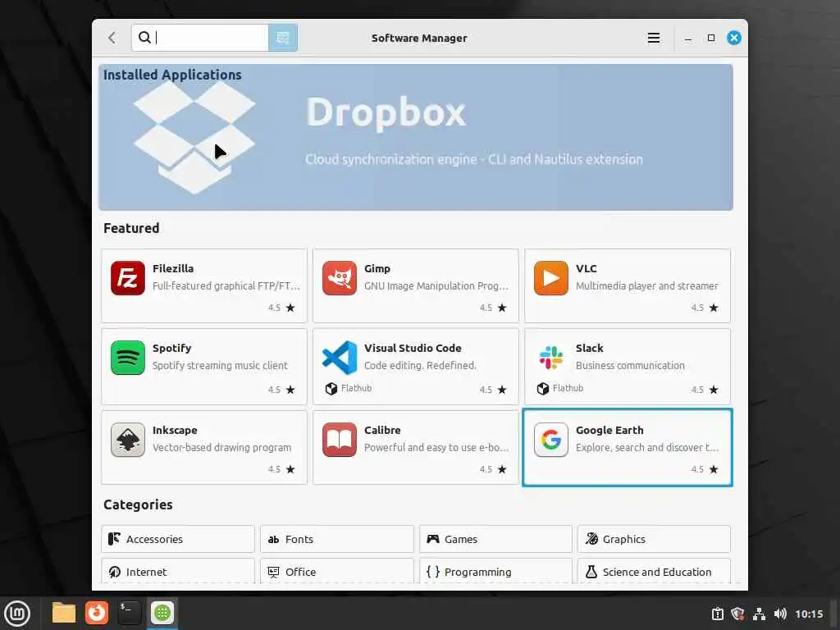Open VLC Multimedia player description

pos(646,286)
